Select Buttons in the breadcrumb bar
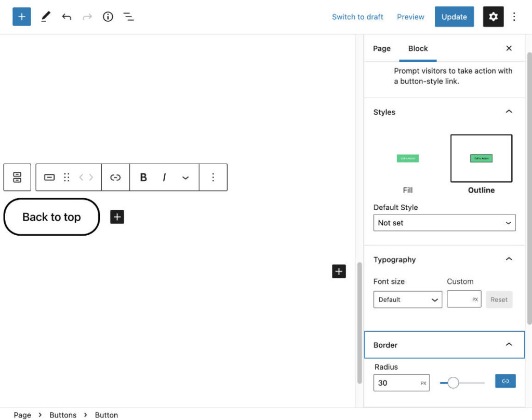The height and width of the screenshot is (420, 532). (x=63, y=415)
